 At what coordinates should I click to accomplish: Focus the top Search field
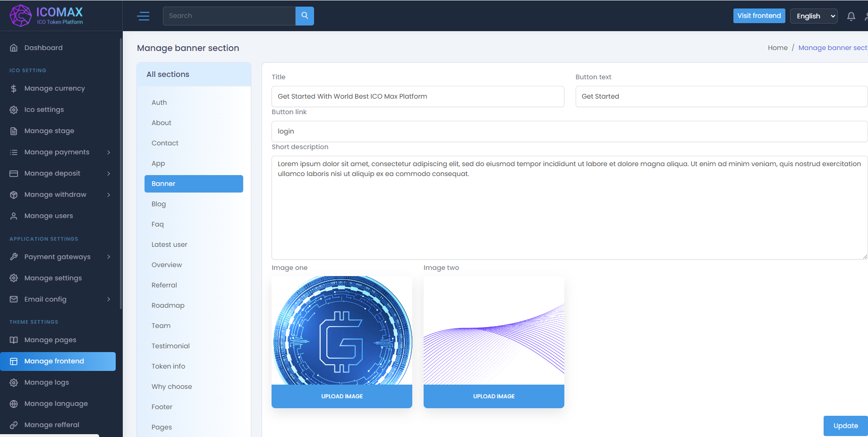[x=229, y=16]
